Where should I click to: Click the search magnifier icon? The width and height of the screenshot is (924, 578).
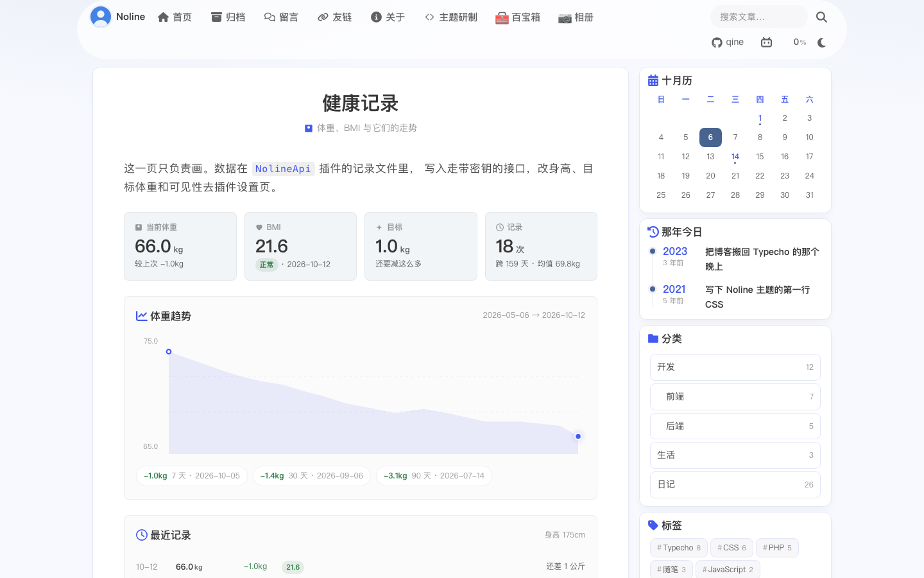click(821, 17)
